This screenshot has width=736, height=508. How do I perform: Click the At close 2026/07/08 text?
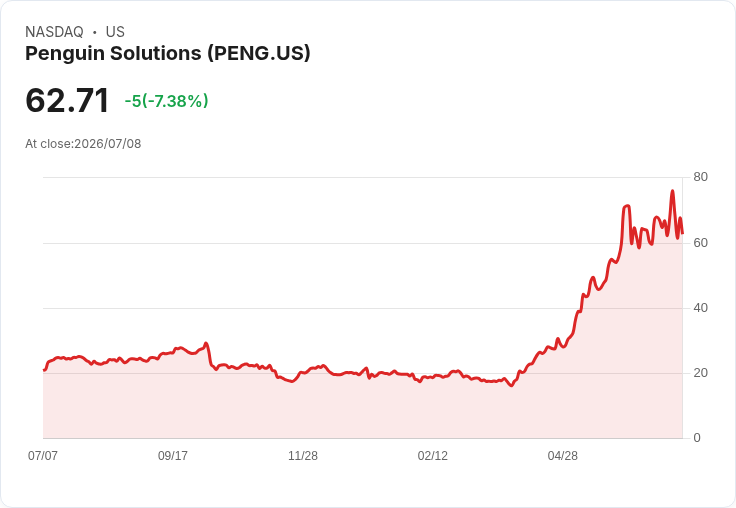83,144
